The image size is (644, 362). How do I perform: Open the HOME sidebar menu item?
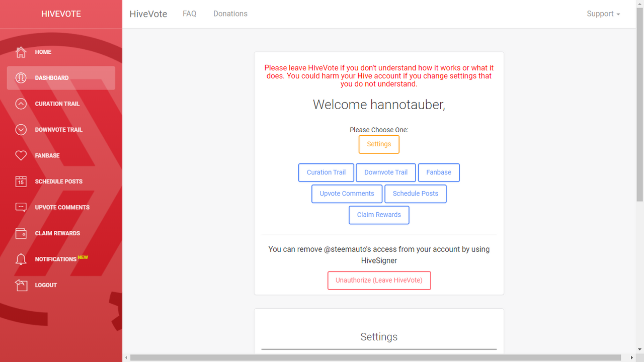(x=61, y=52)
